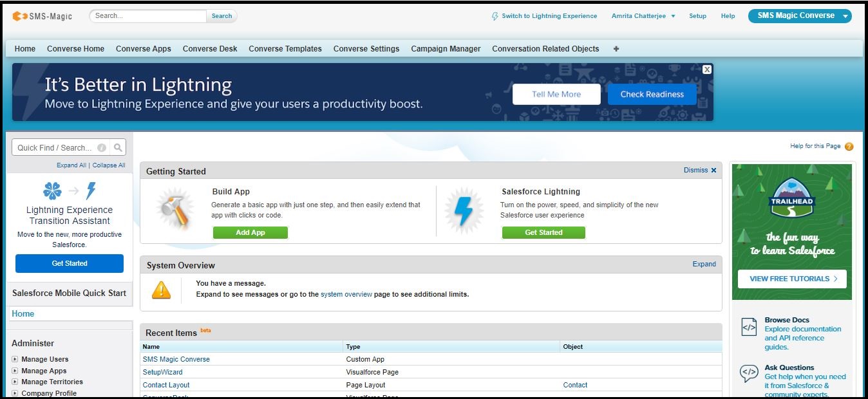Open the Setup link

pyautogui.click(x=697, y=16)
